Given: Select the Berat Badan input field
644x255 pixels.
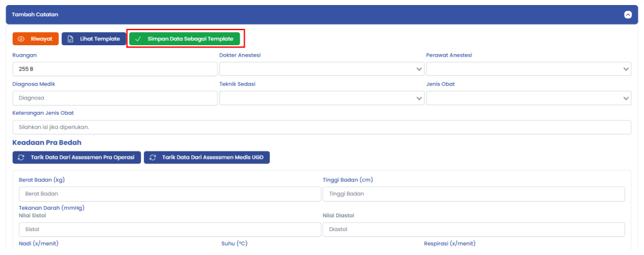Looking at the screenshot, I should pyautogui.click(x=169, y=194).
